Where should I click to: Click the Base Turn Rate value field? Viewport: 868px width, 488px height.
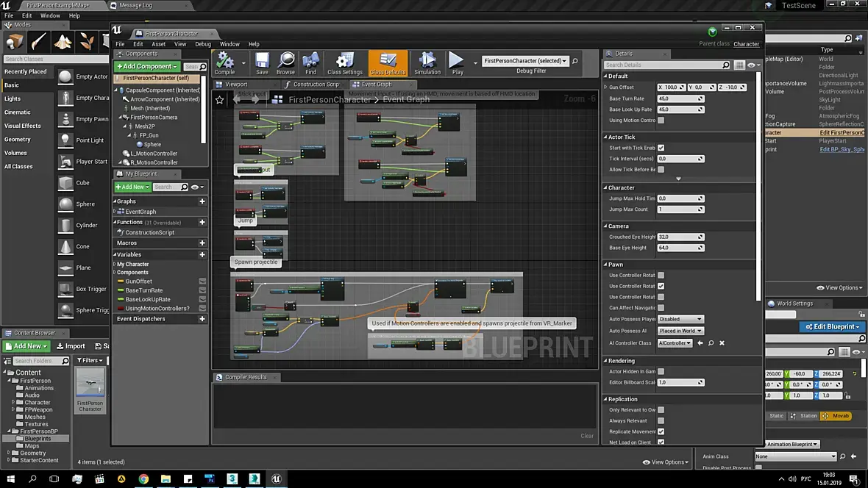click(680, 98)
